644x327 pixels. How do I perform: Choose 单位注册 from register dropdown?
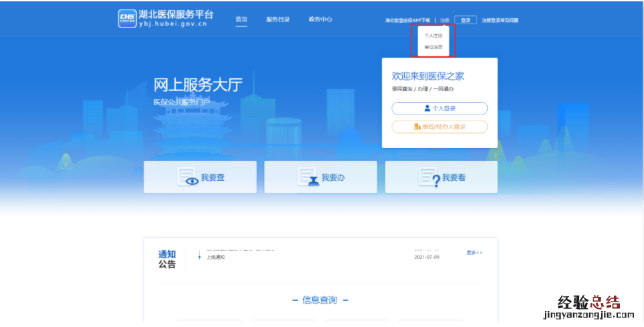pos(434,48)
